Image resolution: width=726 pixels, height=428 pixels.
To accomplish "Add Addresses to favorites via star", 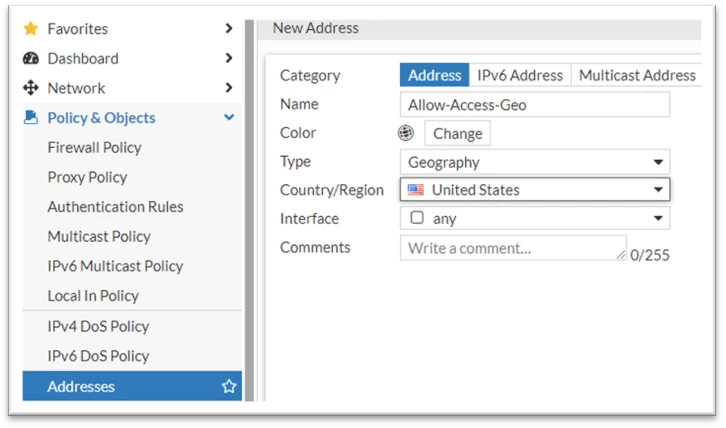I will [x=229, y=386].
